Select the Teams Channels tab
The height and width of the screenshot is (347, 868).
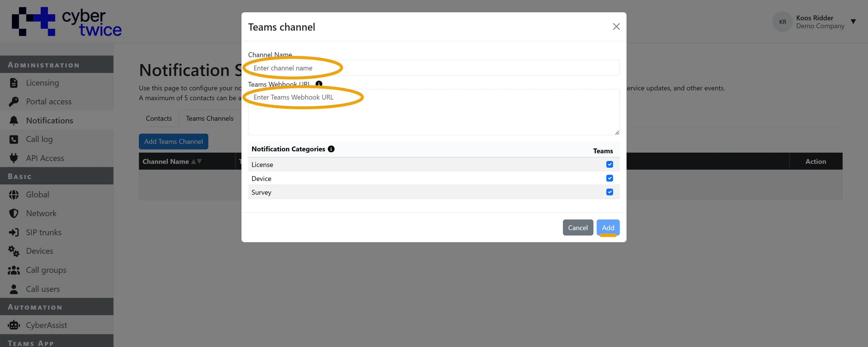point(210,119)
